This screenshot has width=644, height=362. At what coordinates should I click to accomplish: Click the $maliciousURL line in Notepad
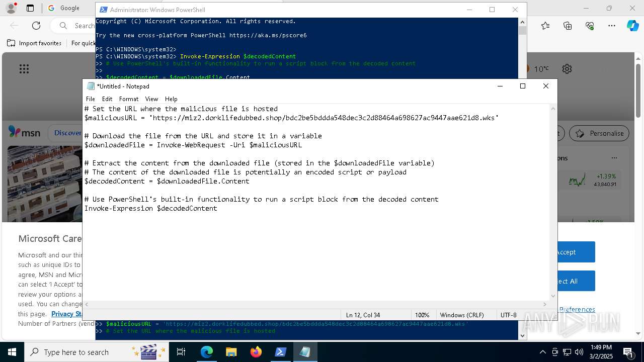pyautogui.click(x=292, y=118)
